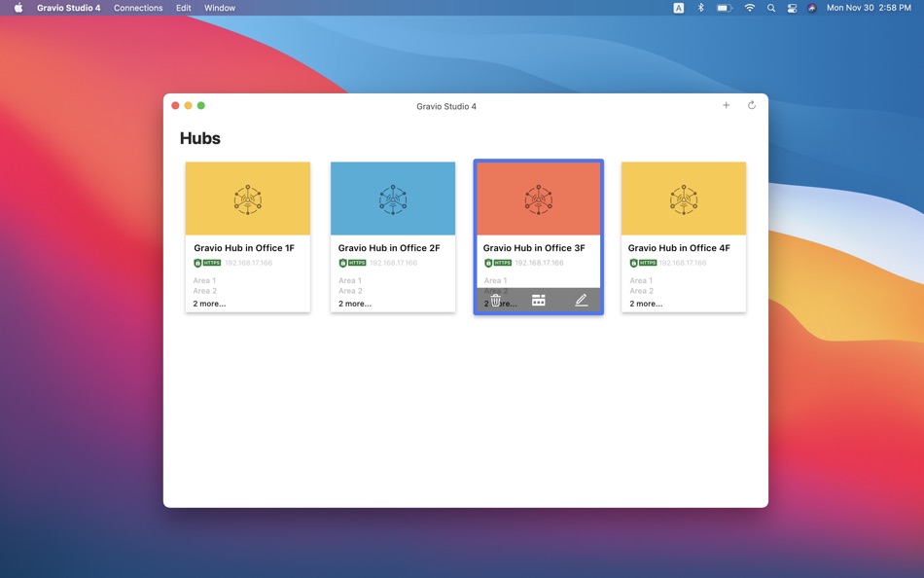
Task: Open Wi-Fi status in menu bar
Action: pyautogui.click(x=750, y=8)
